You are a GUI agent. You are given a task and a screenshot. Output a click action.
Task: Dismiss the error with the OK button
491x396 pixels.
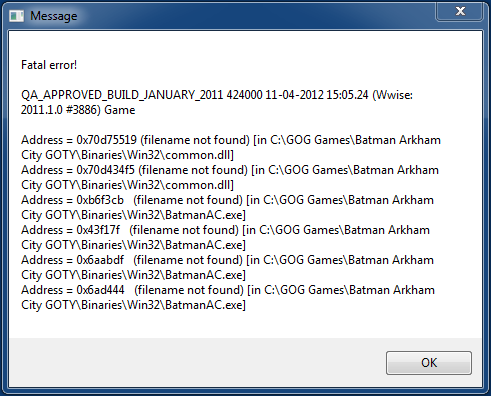(429, 363)
